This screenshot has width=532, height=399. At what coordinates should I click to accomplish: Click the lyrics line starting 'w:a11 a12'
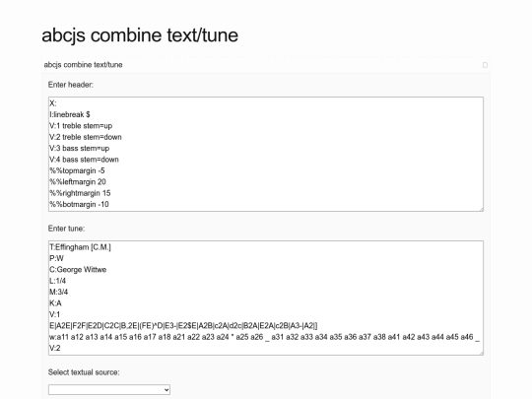point(265,337)
